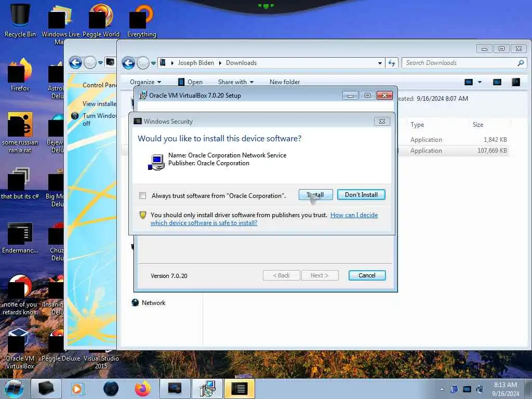
Task: Go forward in Downloads explorer window
Action: [143, 63]
